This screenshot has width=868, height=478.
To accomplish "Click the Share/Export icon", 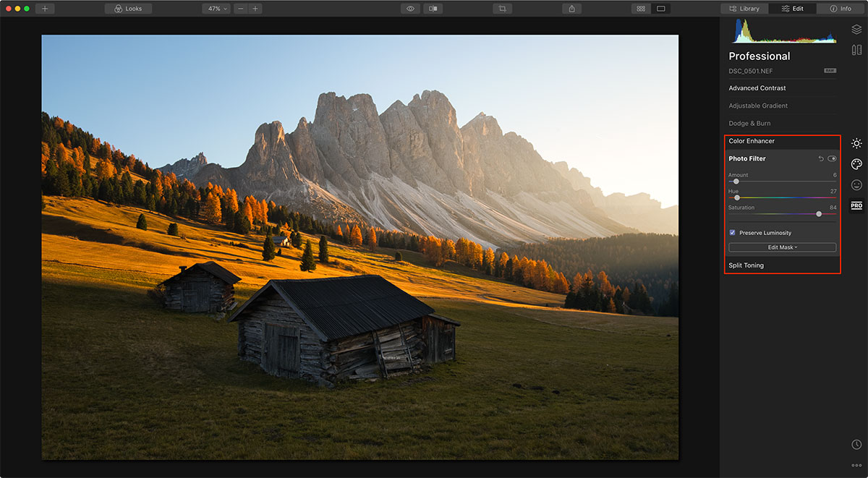I will click(571, 9).
